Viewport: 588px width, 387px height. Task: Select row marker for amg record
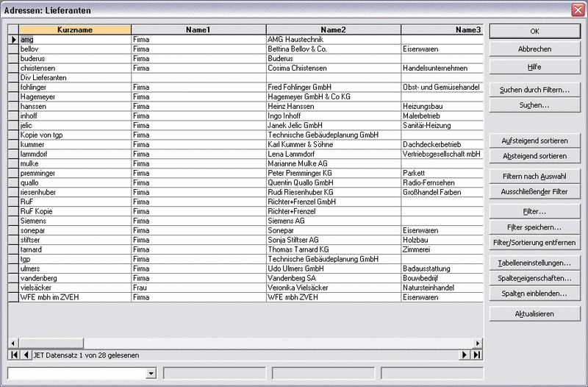(13, 40)
